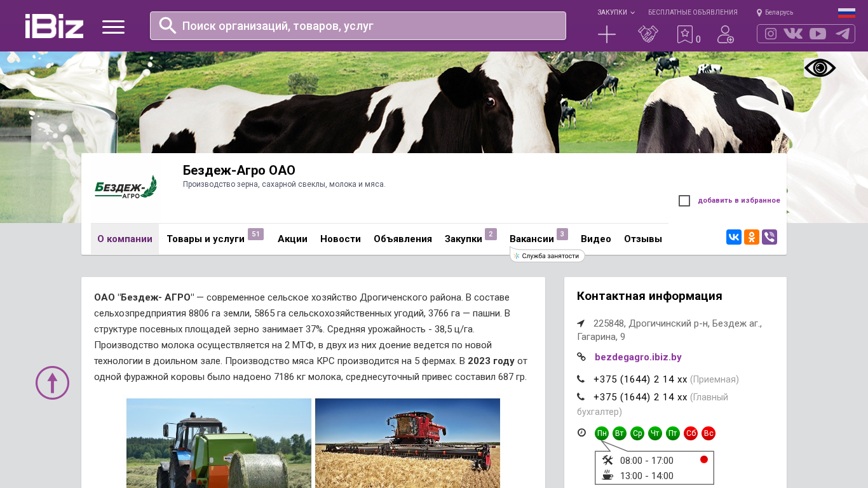Open the Беларусь region selector

[x=775, y=13]
